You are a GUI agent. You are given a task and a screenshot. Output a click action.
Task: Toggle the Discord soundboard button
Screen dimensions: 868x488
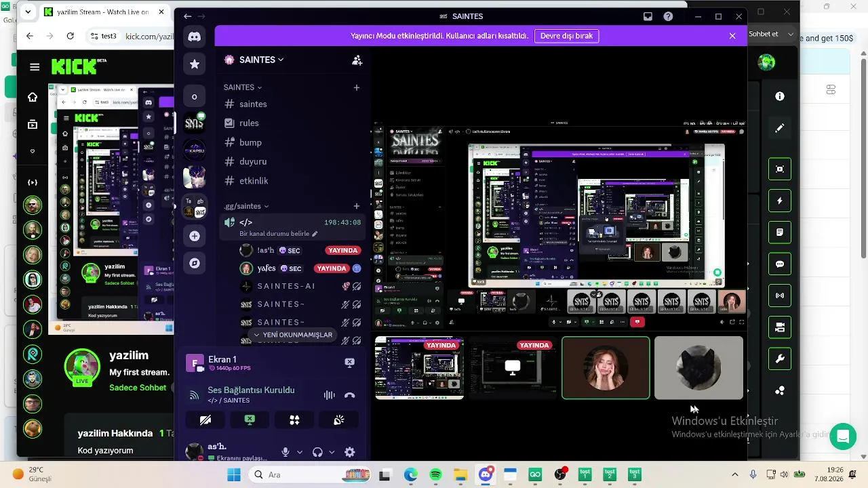click(x=339, y=420)
